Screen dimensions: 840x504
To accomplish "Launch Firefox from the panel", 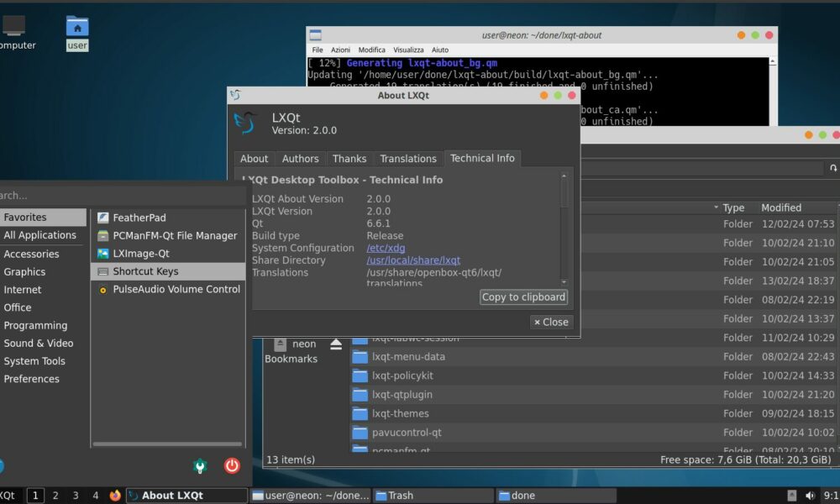I will (x=114, y=496).
